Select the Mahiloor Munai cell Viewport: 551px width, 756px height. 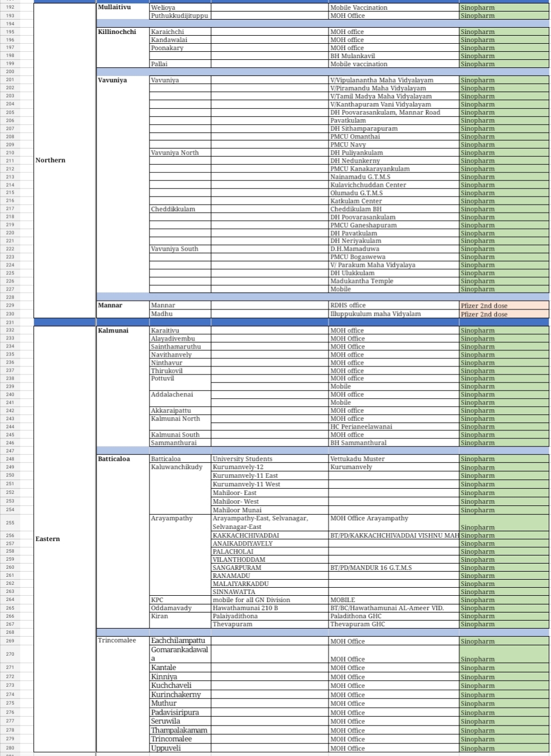coord(270,510)
